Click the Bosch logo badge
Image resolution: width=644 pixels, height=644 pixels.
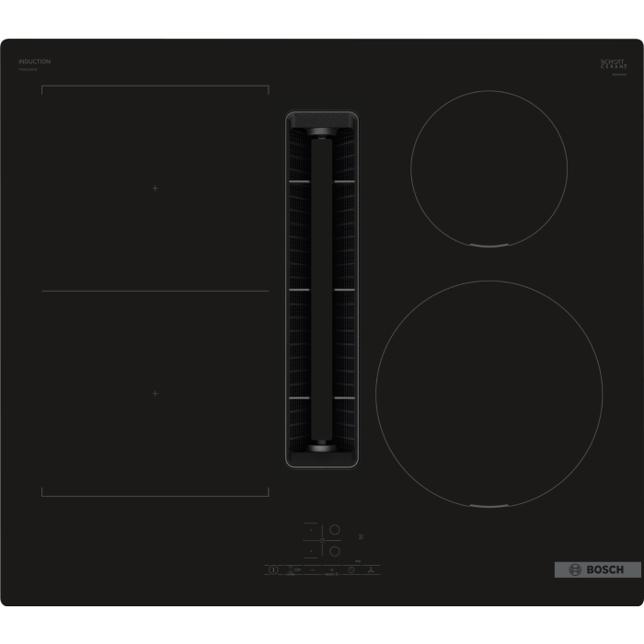(x=597, y=569)
